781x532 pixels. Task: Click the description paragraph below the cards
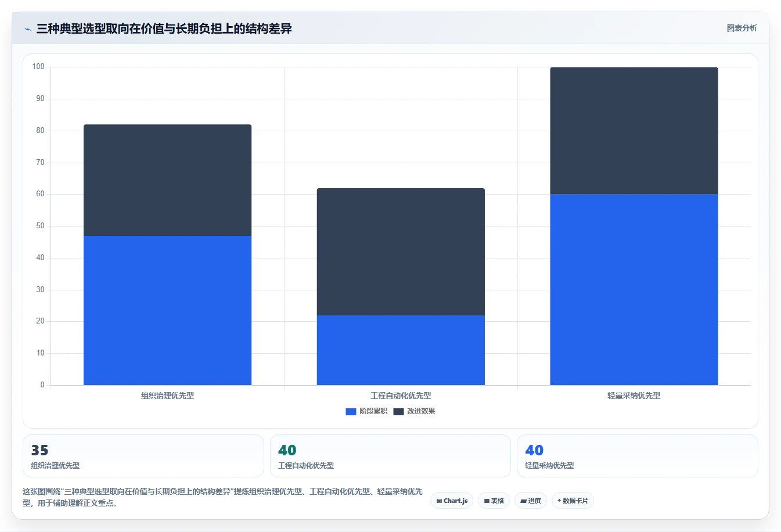223,497
